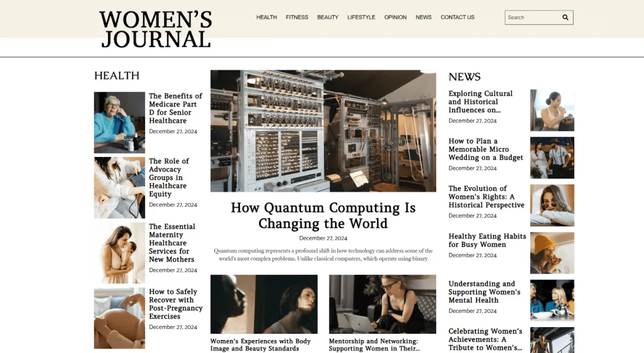This screenshot has width=644, height=353.
Task: Open the Advocacy Groups in Healthcare Equity article
Action: tap(169, 177)
